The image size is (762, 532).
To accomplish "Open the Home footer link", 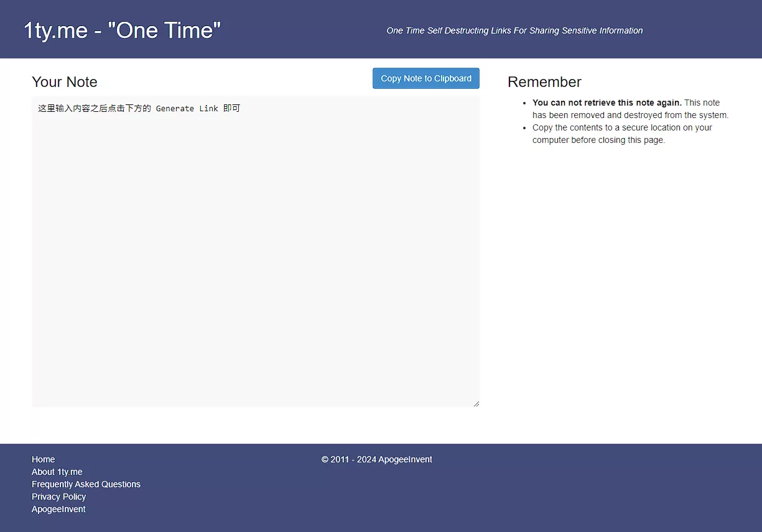I will tap(44, 459).
